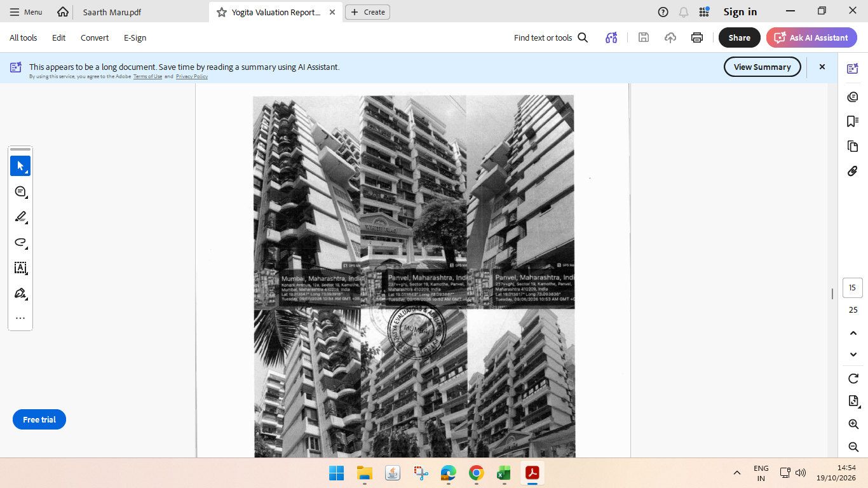Viewport: 868px width, 488px height.
Task: Open the Fill & Sign pen tool
Action: click(20, 293)
